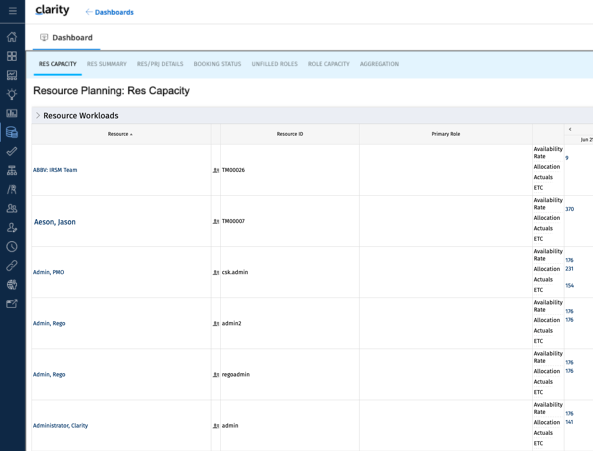
Task: Click allocation value 141 for Administrator, Clarity
Action: pyautogui.click(x=569, y=422)
